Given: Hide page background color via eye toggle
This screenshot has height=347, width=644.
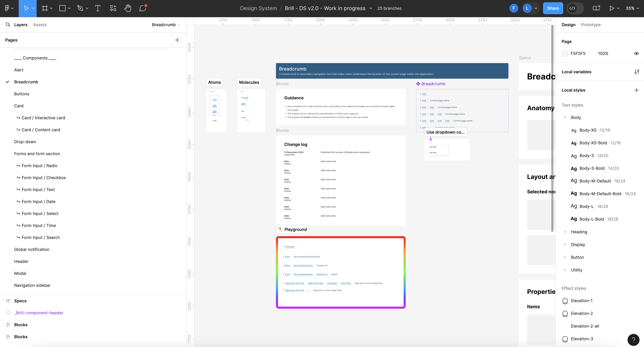Looking at the screenshot, I should pos(637,53).
